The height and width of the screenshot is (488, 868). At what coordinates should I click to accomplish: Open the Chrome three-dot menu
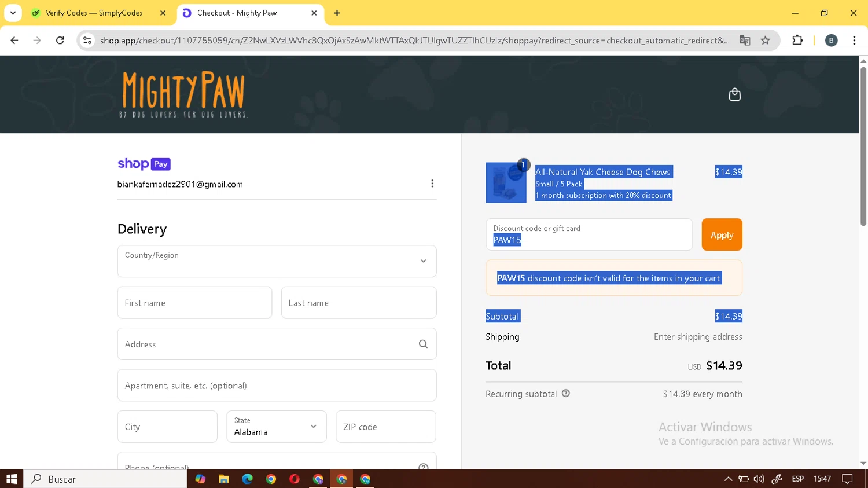click(x=854, y=40)
